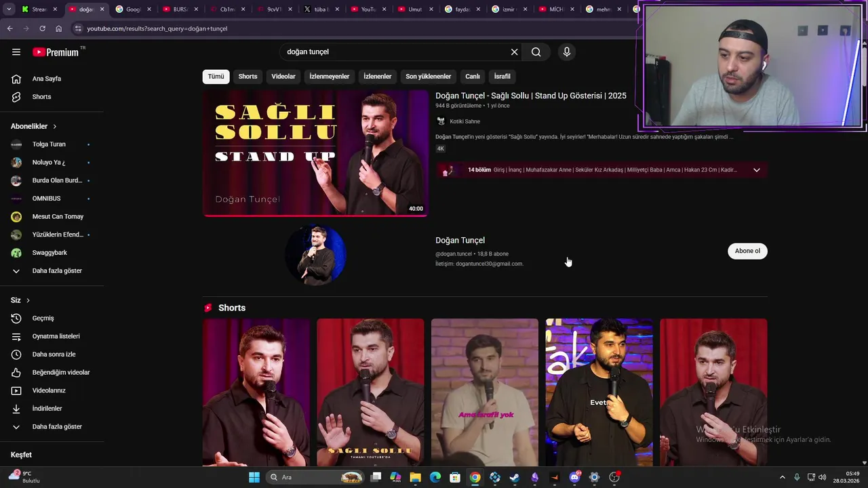This screenshot has width=868, height=488.
Task: Click browser back arrow
Action: [x=9, y=28]
